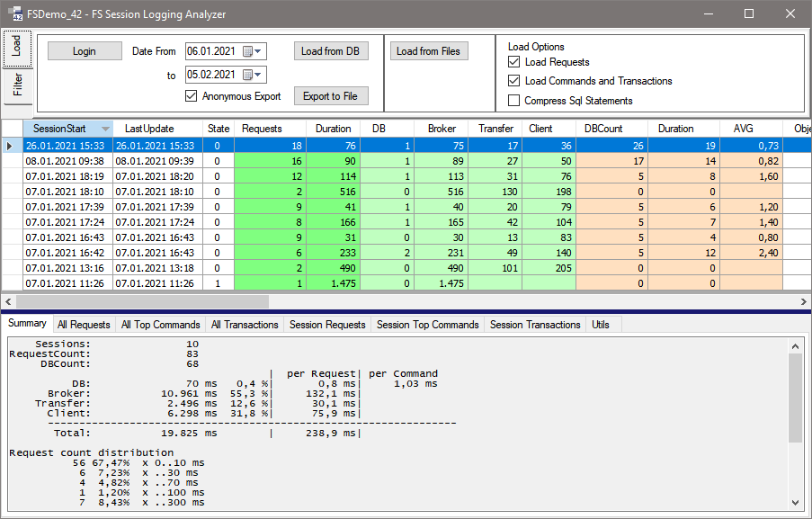
Task: Click the AVG column header
Action: click(751, 129)
